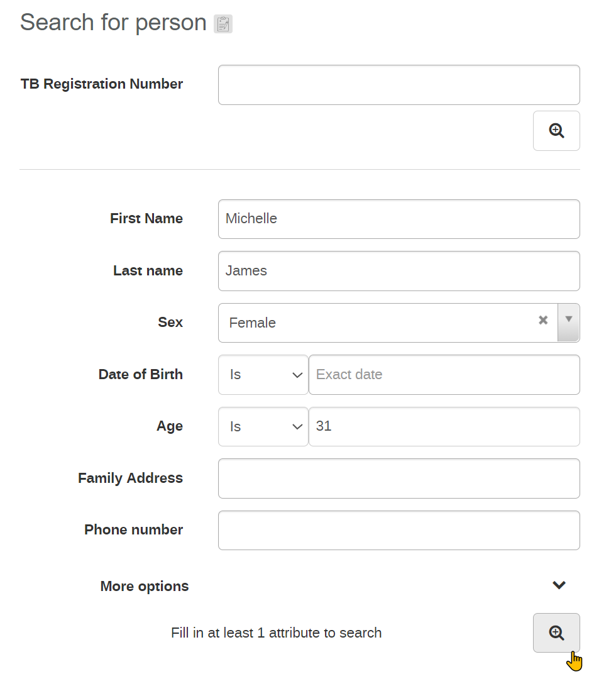Expand More options with the chevron
The image size is (616, 691).
pyautogui.click(x=559, y=585)
